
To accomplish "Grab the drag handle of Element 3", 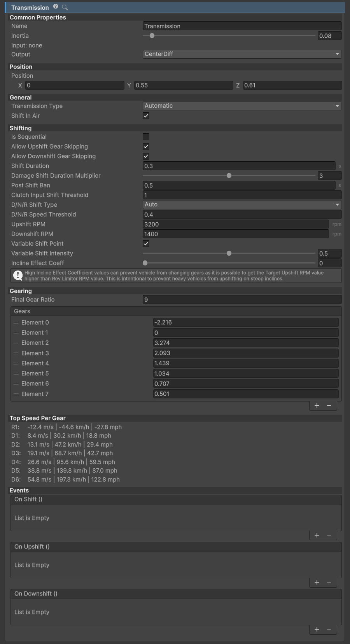I will click(16, 353).
